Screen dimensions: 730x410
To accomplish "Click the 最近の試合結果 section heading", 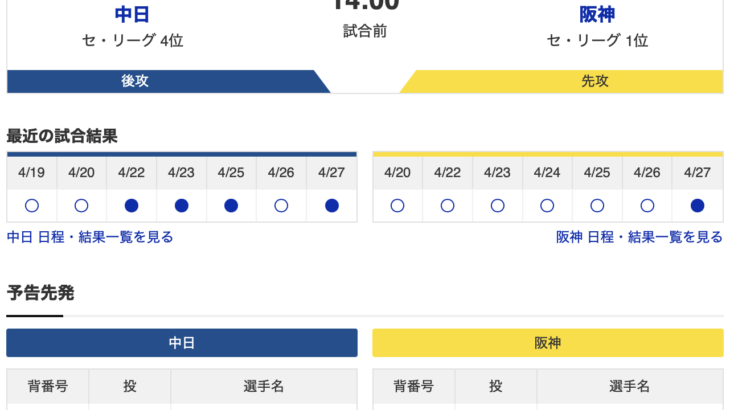I will coord(62,136).
